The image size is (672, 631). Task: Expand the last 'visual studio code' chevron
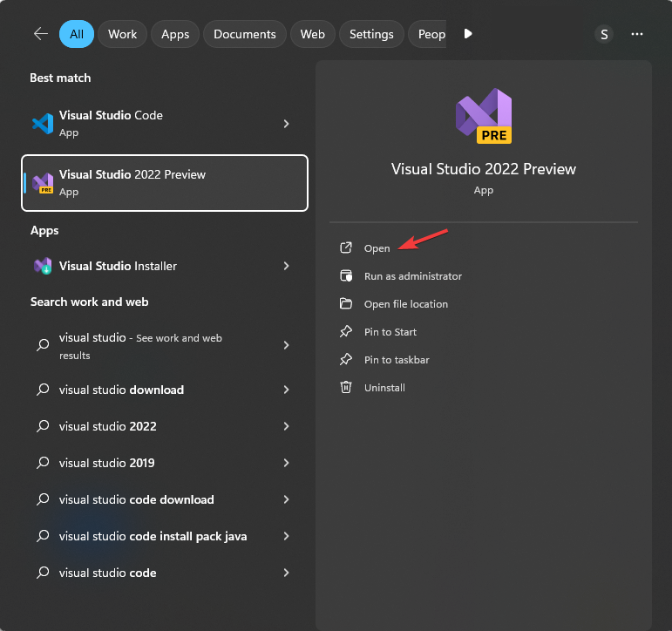[x=286, y=573]
